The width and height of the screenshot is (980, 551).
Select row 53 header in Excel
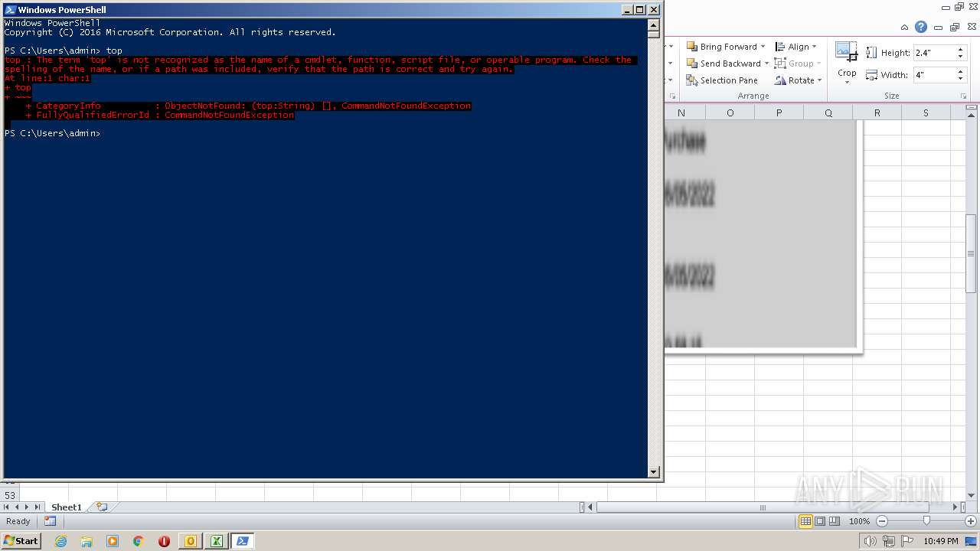[10, 495]
